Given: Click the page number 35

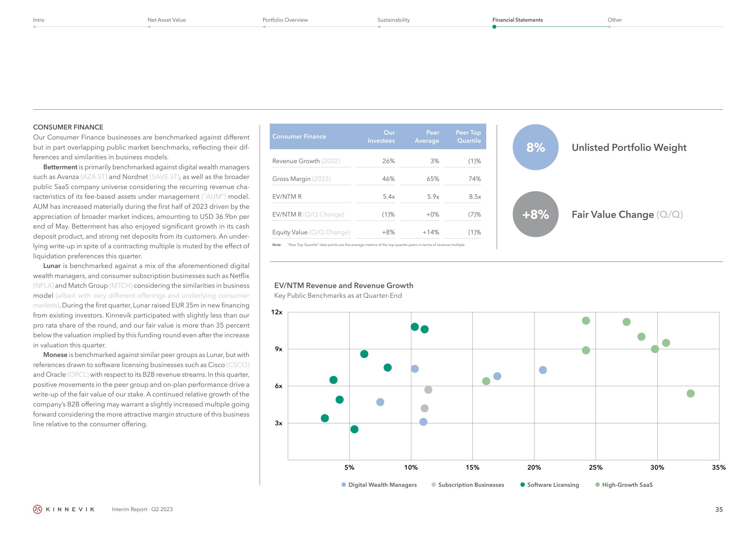Looking at the screenshot, I should coord(719,509).
